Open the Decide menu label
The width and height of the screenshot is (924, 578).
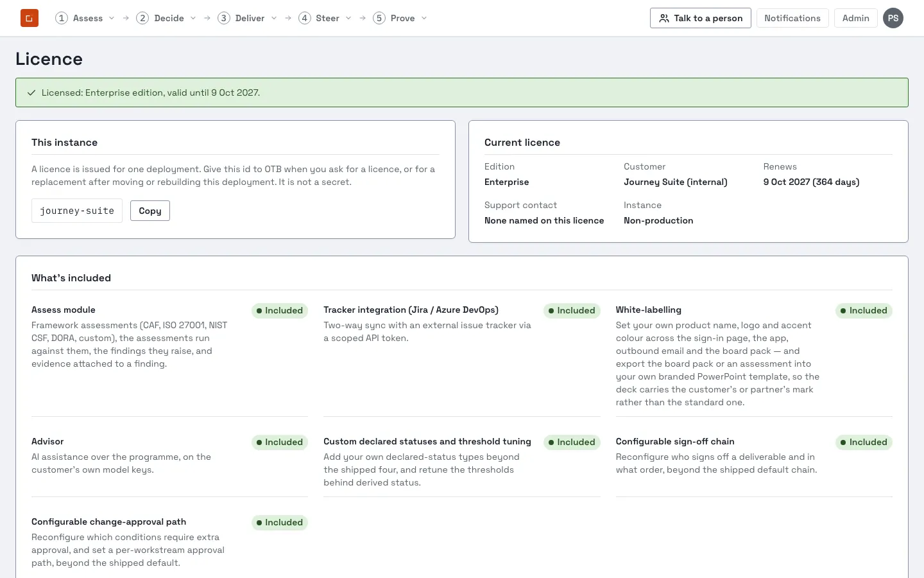click(169, 18)
